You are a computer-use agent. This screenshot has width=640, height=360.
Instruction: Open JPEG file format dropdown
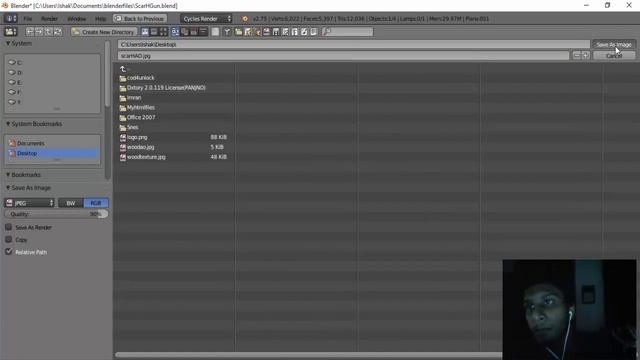point(29,203)
